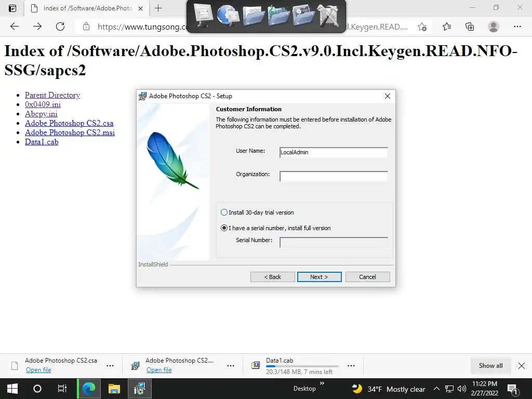
Task: Add this page to favorites star-plus icon
Action: pos(422,27)
